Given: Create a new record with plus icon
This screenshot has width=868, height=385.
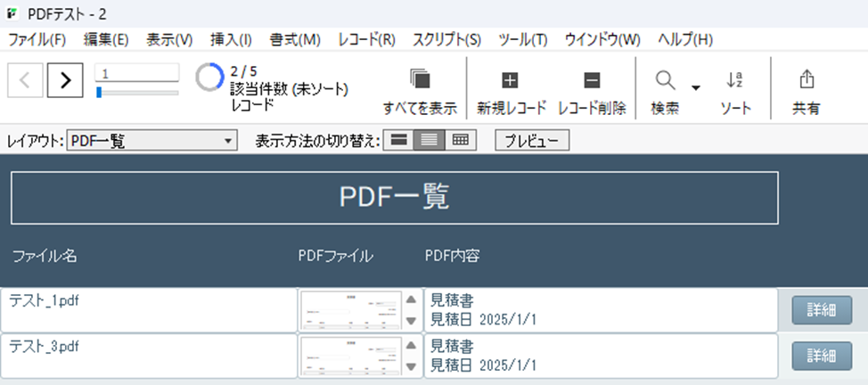Looking at the screenshot, I should coord(511,80).
